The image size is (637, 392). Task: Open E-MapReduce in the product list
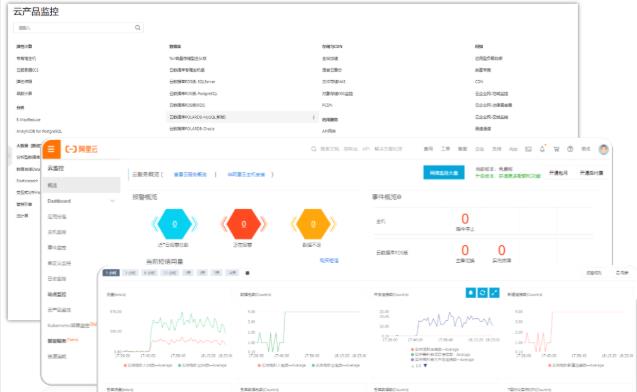[x=28, y=120]
